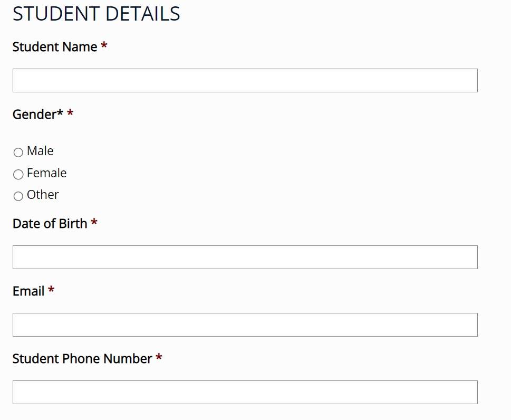
Task: Click the red asterisk after Date of Birth
Action: [94, 223]
